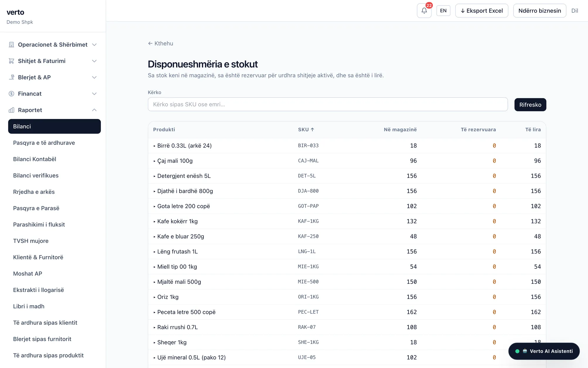The image size is (588, 368).
Task: Click Ndërro biznesin button
Action: click(x=539, y=11)
